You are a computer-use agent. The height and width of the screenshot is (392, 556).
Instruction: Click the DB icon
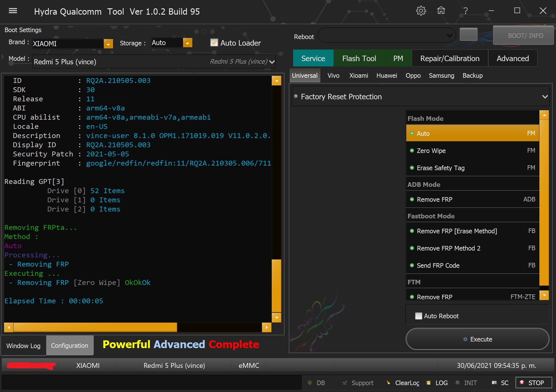[310, 383]
